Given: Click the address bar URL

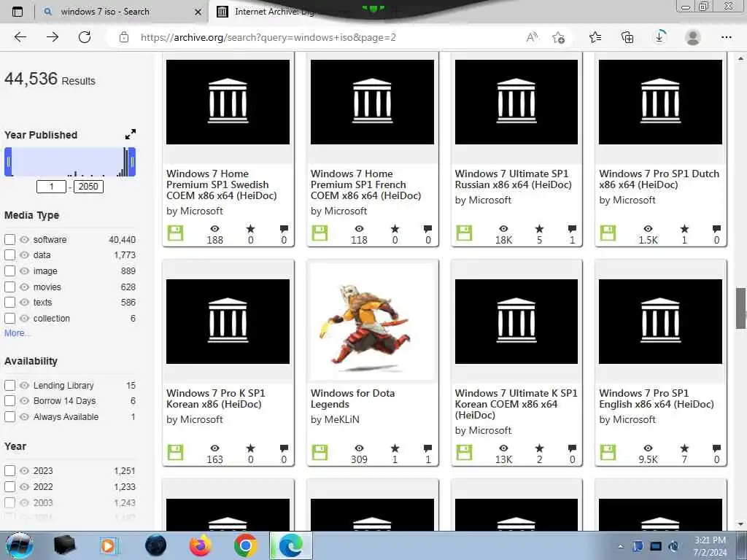Looking at the screenshot, I should click(268, 37).
